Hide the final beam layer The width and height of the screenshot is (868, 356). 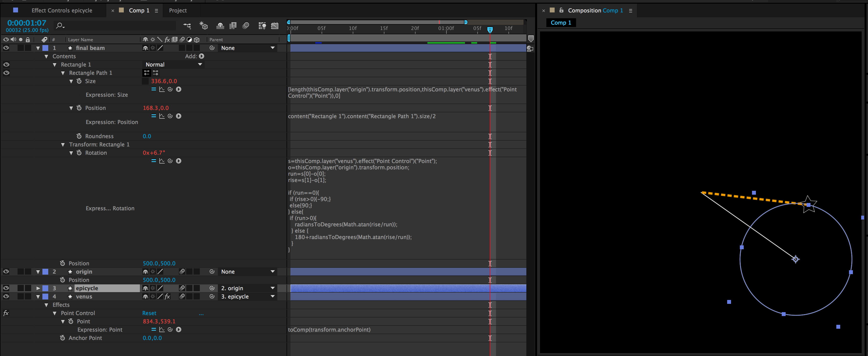pos(6,48)
